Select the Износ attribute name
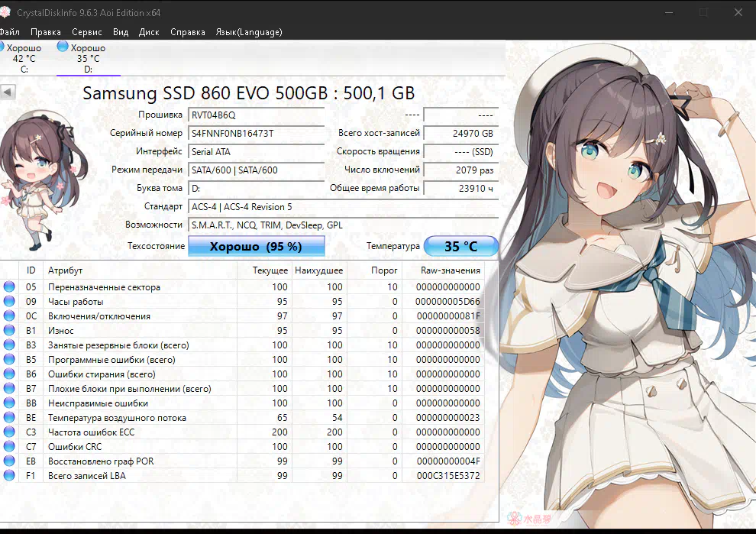The height and width of the screenshot is (534, 756). click(61, 331)
